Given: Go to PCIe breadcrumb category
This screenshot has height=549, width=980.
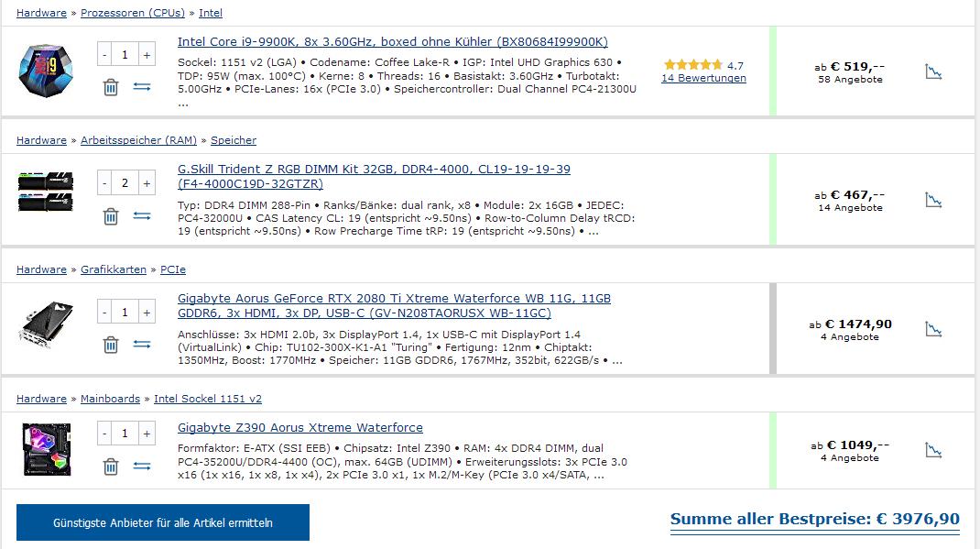Looking at the screenshot, I should 173,269.
